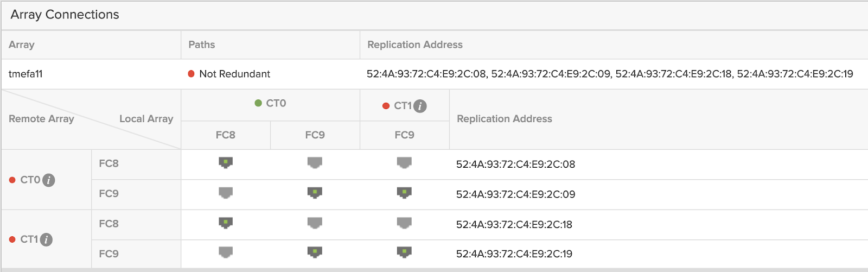The width and height of the screenshot is (868, 272).
Task: Click info icon next to remote CT0
Action: [x=48, y=180]
